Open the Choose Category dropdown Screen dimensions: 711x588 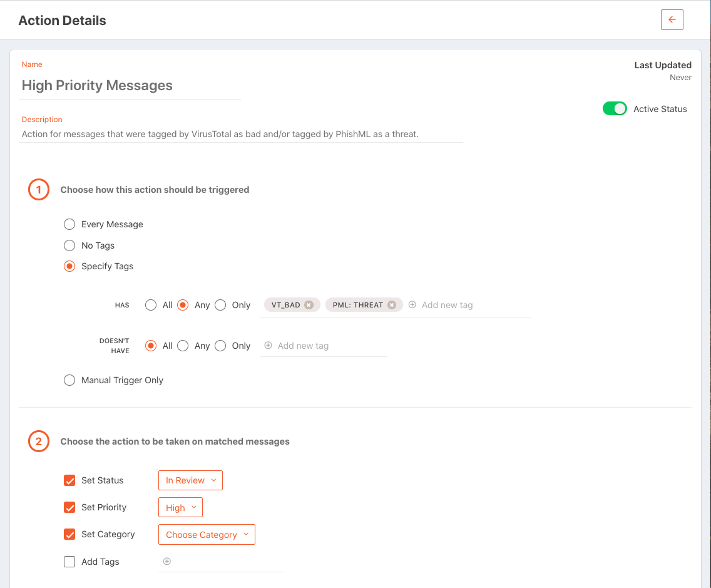point(207,534)
